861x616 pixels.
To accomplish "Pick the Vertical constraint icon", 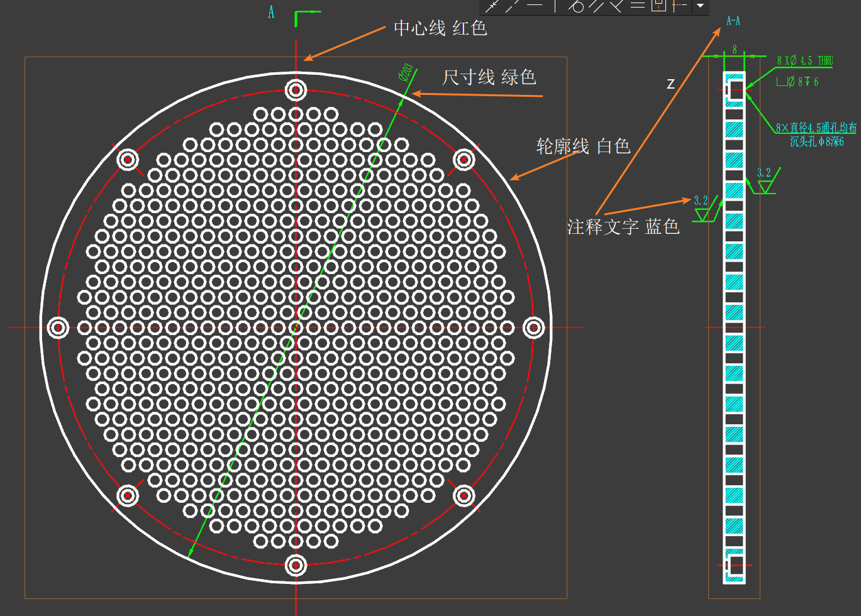I will point(555,6).
